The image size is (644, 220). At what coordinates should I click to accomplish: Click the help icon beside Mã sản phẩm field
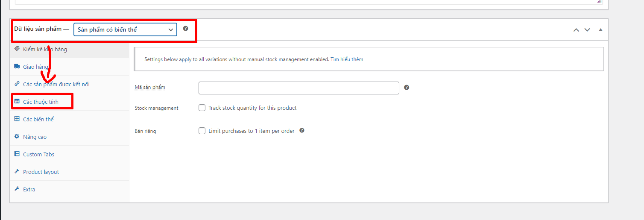(x=407, y=88)
